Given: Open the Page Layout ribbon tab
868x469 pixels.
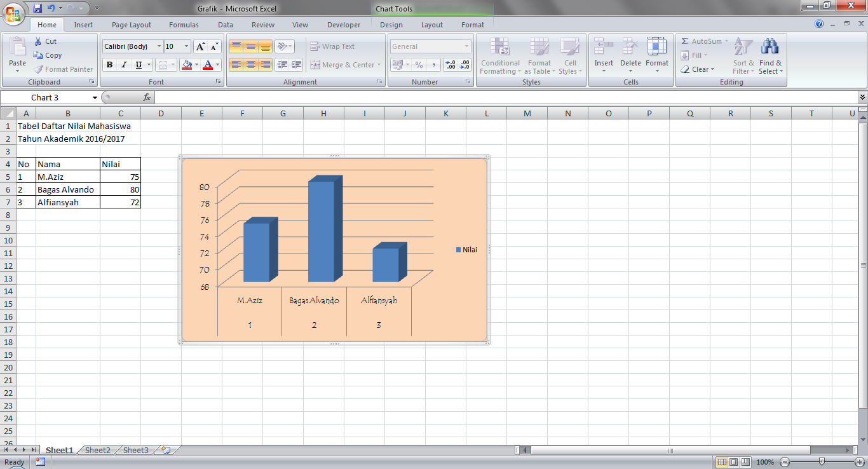Looking at the screenshot, I should click(x=132, y=25).
